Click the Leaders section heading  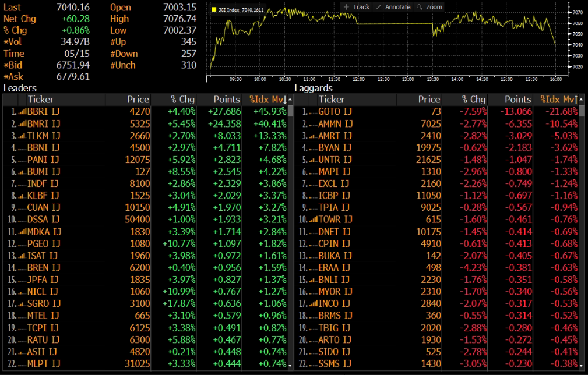[x=20, y=89]
